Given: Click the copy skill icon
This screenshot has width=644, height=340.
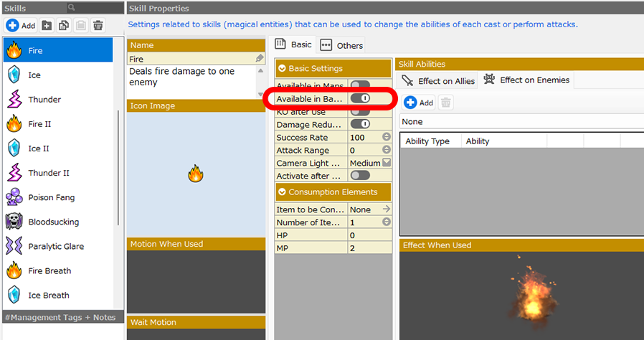Looking at the screenshot, I should (x=64, y=25).
